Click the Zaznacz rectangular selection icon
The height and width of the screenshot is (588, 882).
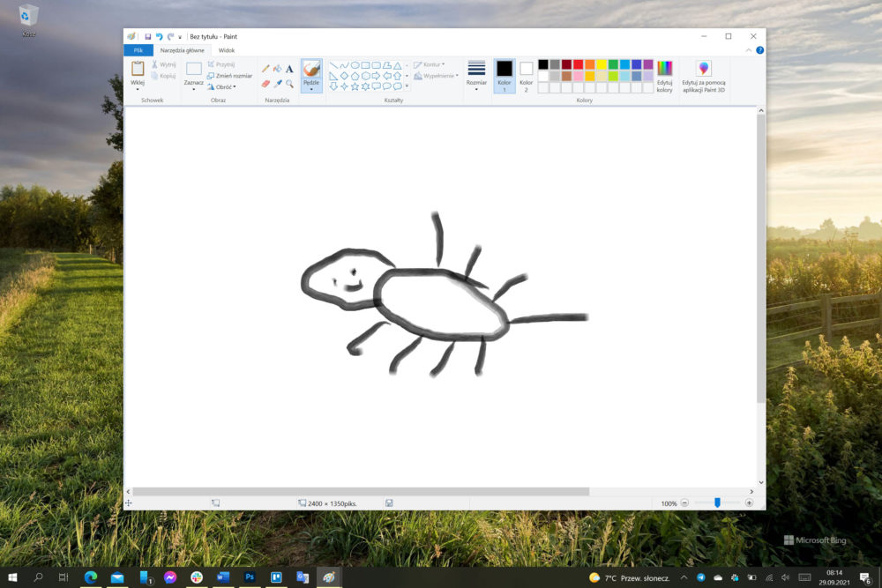(194, 69)
